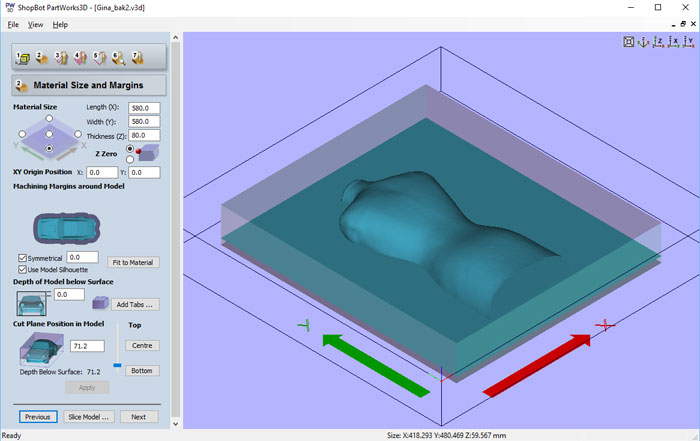Click the cut plane position slider handle
This screenshot has width=700, height=441.
(x=117, y=365)
